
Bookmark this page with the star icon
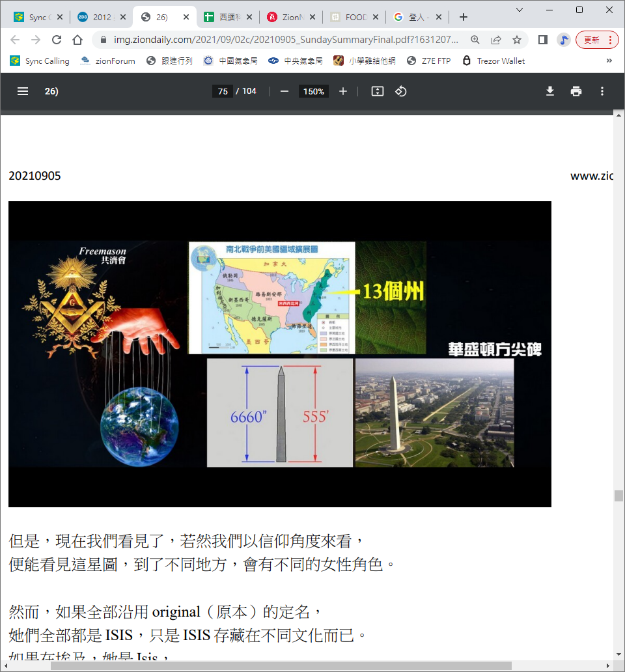517,40
